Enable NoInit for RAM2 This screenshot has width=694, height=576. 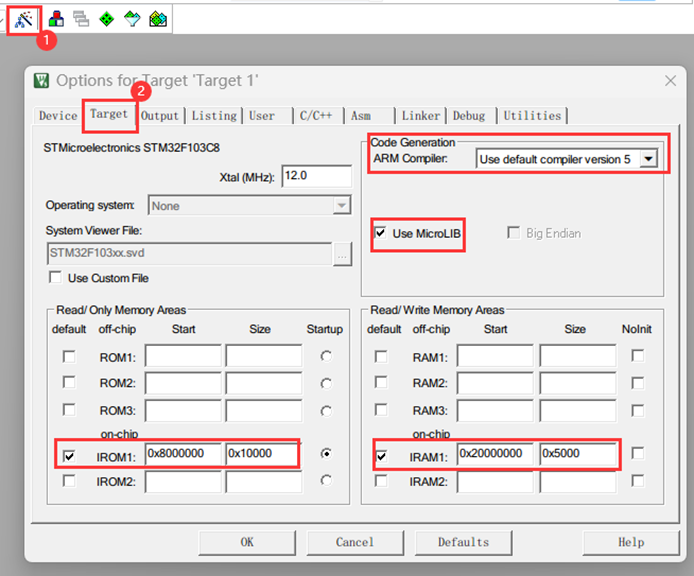(638, 383)
